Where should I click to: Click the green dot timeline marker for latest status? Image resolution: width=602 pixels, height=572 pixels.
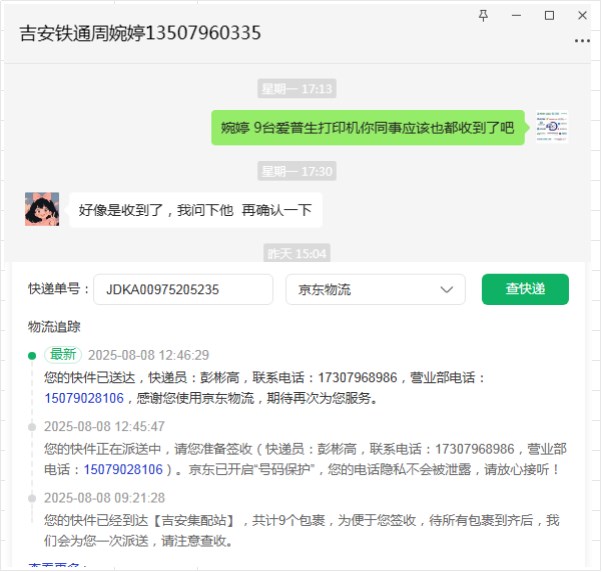pyautogui.click(x=32, y=356)
